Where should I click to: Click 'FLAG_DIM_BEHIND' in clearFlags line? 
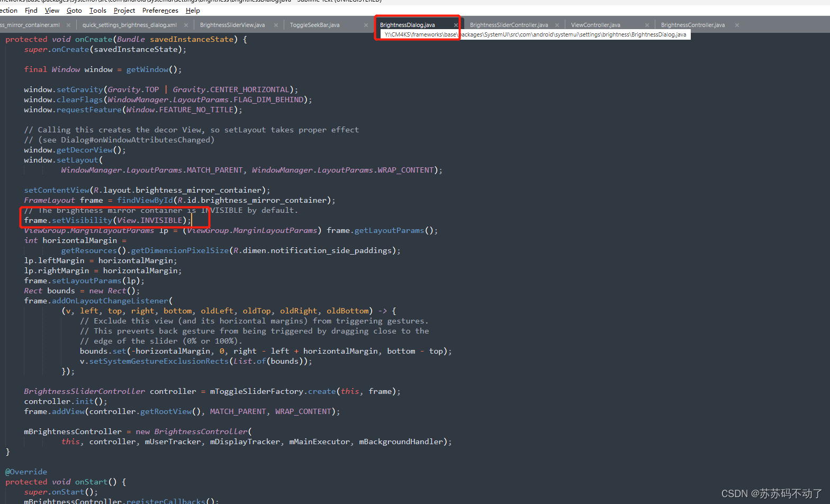269,100
